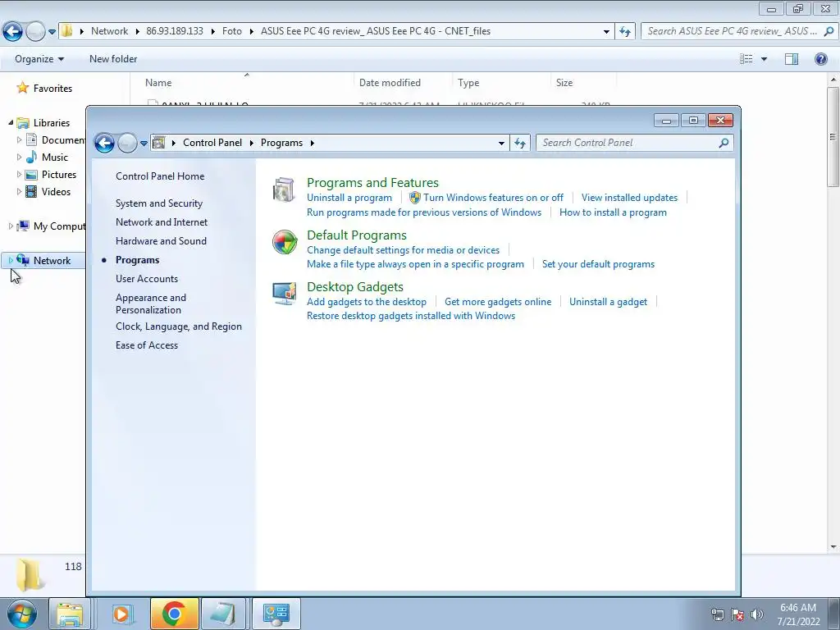Click the taskbar clock 6:46 AM

pyautogui.click(x=798, y=608)
